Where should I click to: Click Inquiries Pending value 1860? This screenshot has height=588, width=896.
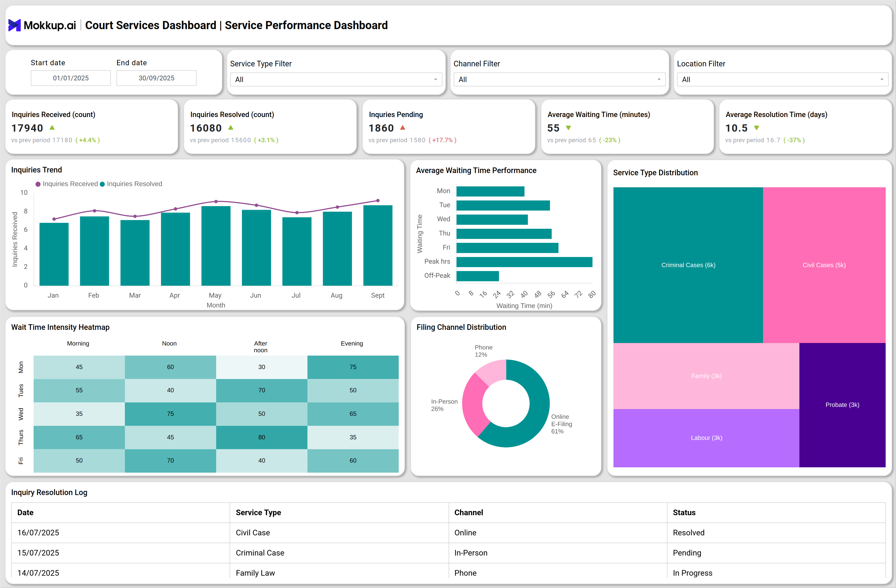click(x=381, y=128)
